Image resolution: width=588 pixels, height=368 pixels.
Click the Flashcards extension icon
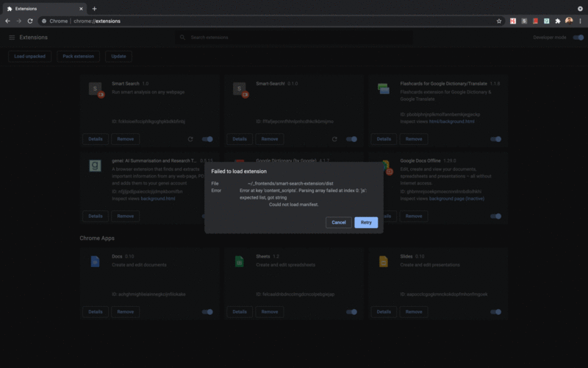(x=383, y=88)
